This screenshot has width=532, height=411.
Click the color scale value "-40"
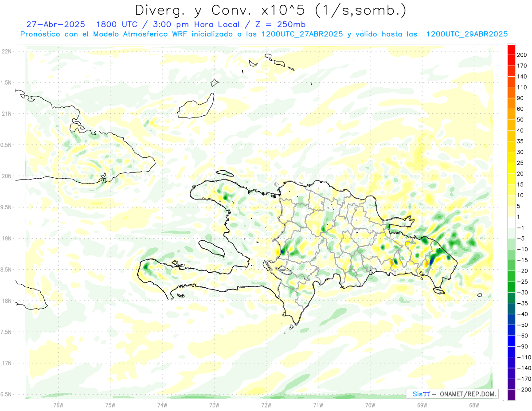pyautogui.click(x=522, y=314)
